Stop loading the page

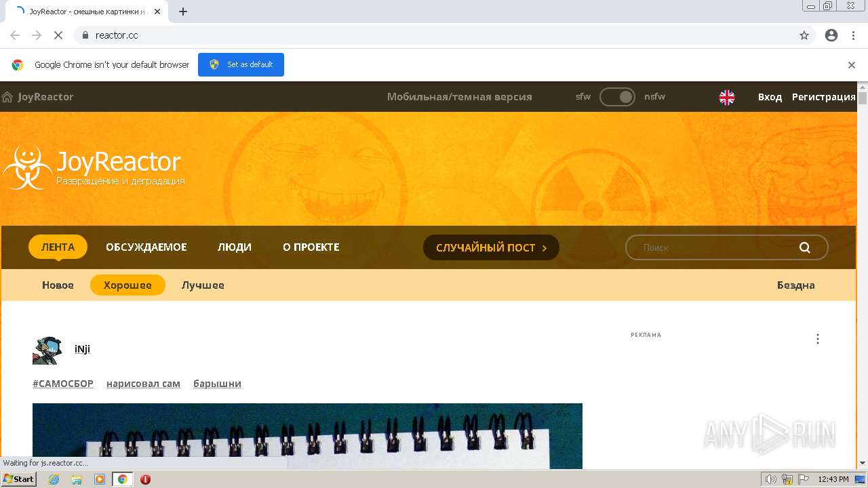click(x=58, y=35)
